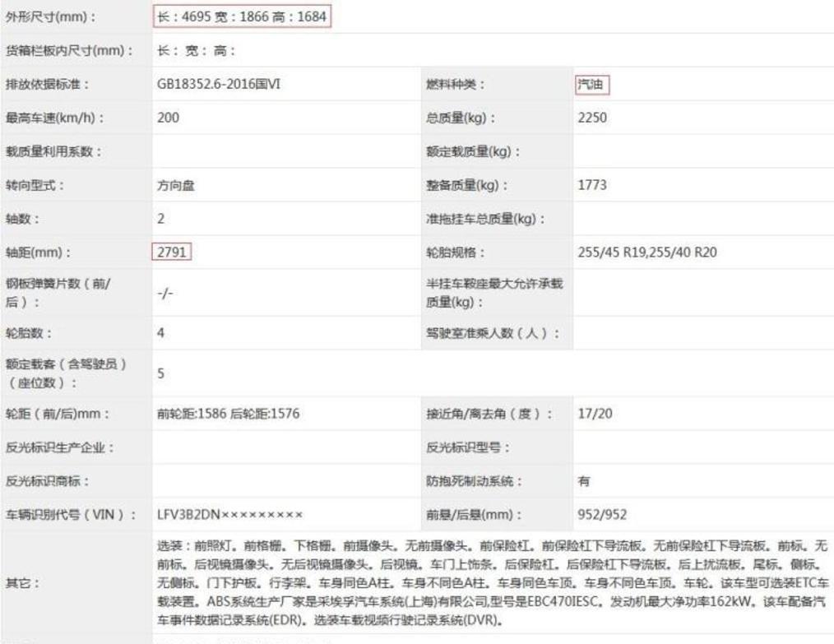
Task: Click the 反光标识型号 label
Action: [467, 447]
